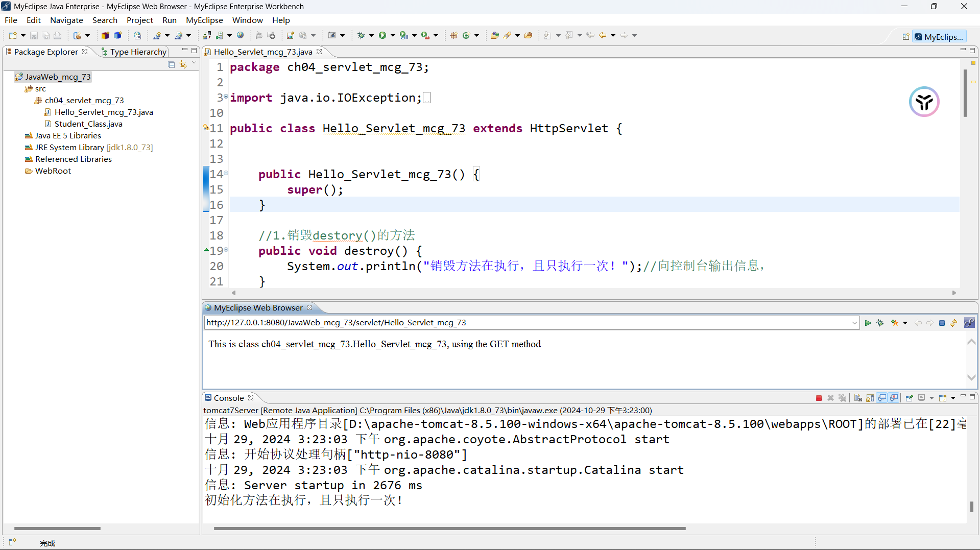
Task: Click the Deploy to server toolbar icon
Action: click(206, 35)
